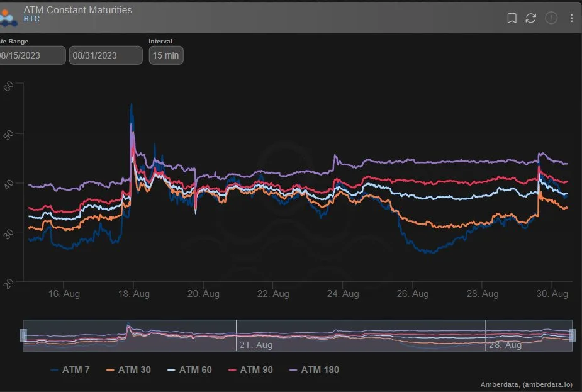Click the 28. Aug x-axis label
This screenshot has width=582, height=392.
click(483, 294)
